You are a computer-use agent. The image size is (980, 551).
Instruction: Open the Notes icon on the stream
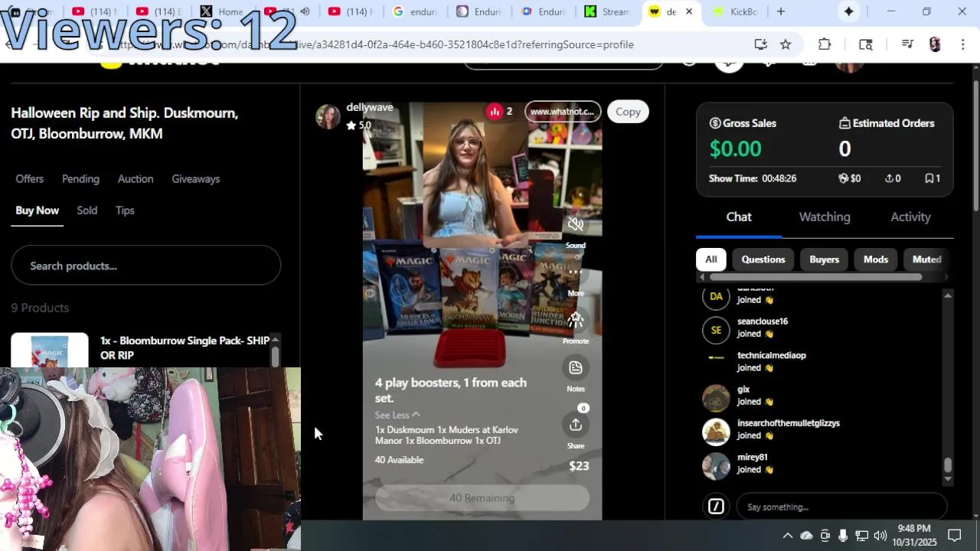tap(576, 367)
